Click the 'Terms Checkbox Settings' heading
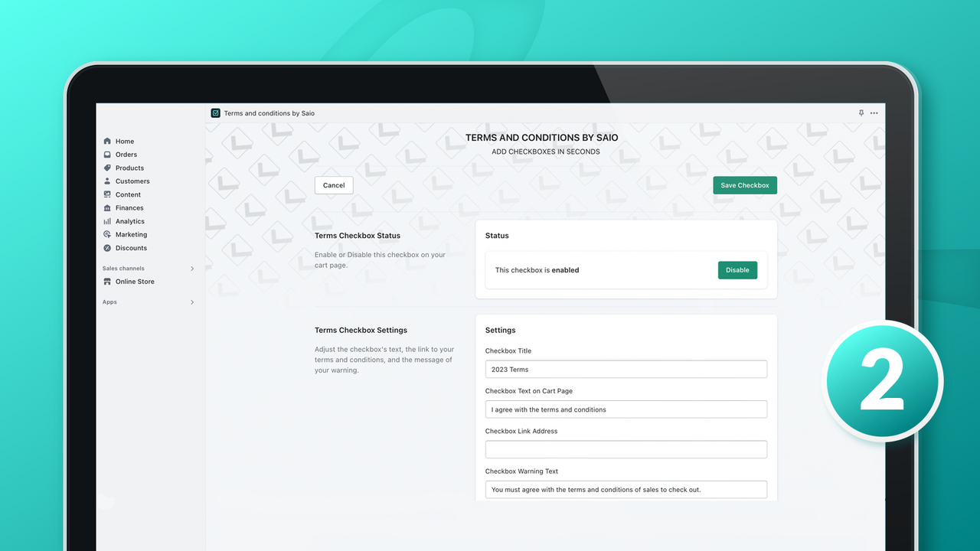Screen dimensions: 980x551 pyautogui.click(x=361, y=331)
